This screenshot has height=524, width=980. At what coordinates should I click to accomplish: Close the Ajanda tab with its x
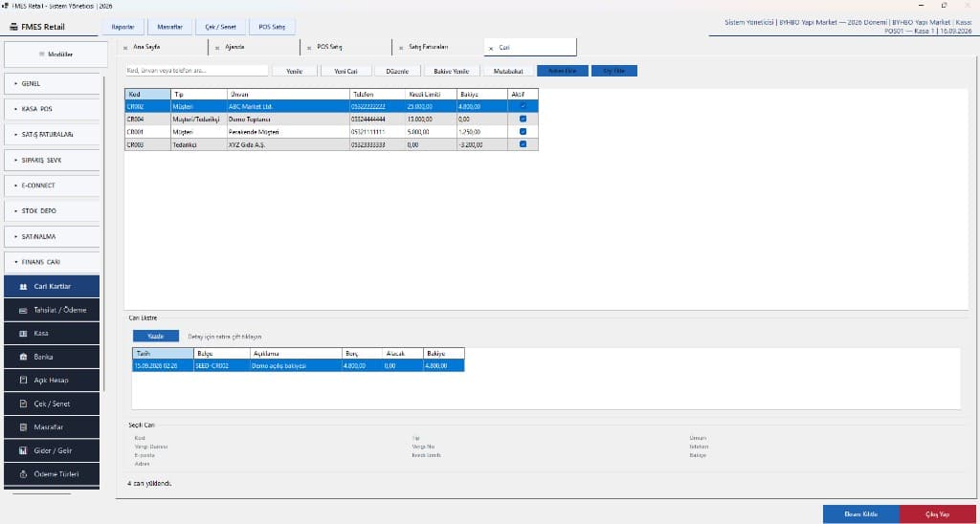click(217, 48)
